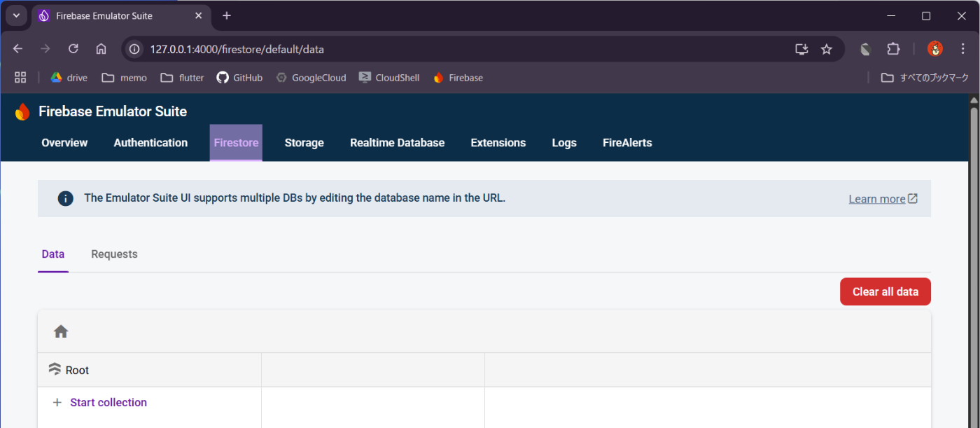The height and width of the screenshot is (428, 980).
Task: Click the install app icon in address bar
Action: [x=801, y=49]
